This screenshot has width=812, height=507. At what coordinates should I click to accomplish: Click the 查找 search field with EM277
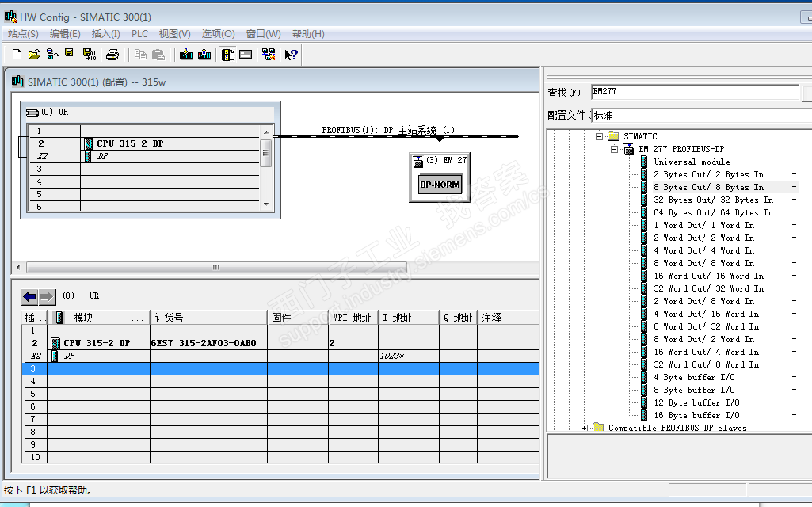click(x=695, y=92)
